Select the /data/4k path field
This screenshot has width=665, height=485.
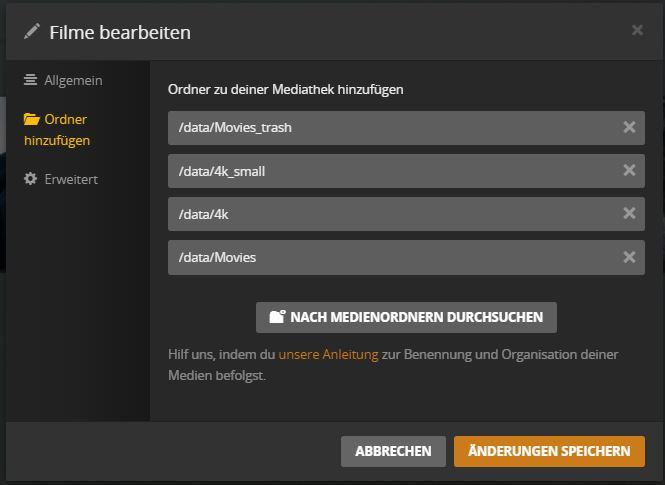tap(406, 214)
